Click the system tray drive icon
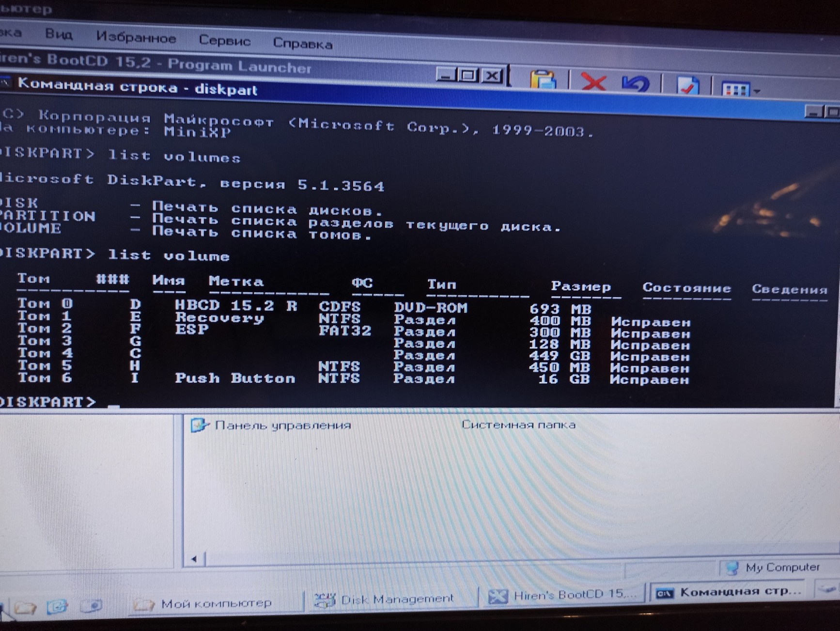Screen dimensions: 840x631 click(827, 589)
